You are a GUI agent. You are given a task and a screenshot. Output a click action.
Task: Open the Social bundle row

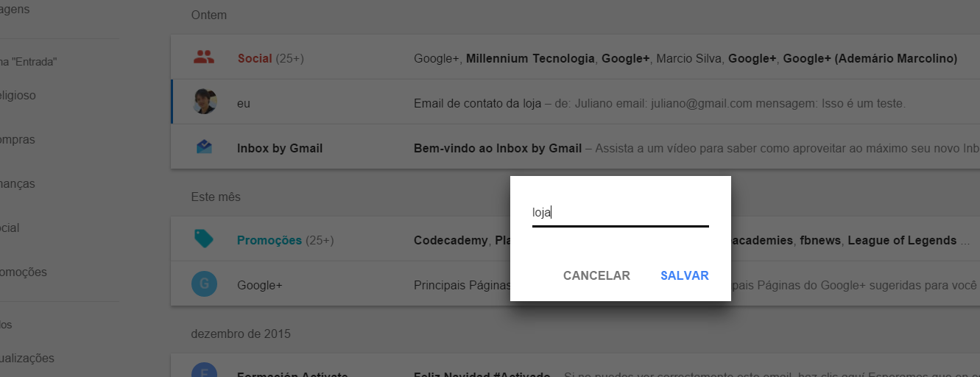575,57
